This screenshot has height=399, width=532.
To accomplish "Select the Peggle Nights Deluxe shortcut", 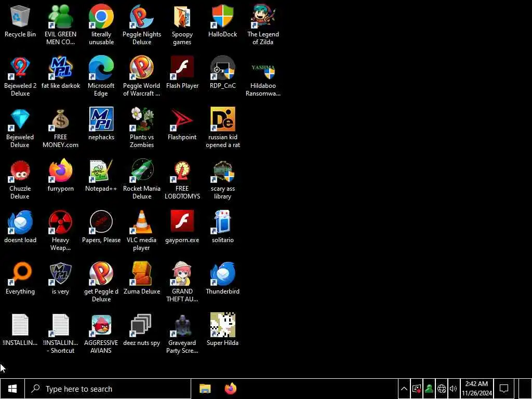I will tap(142, 25).
